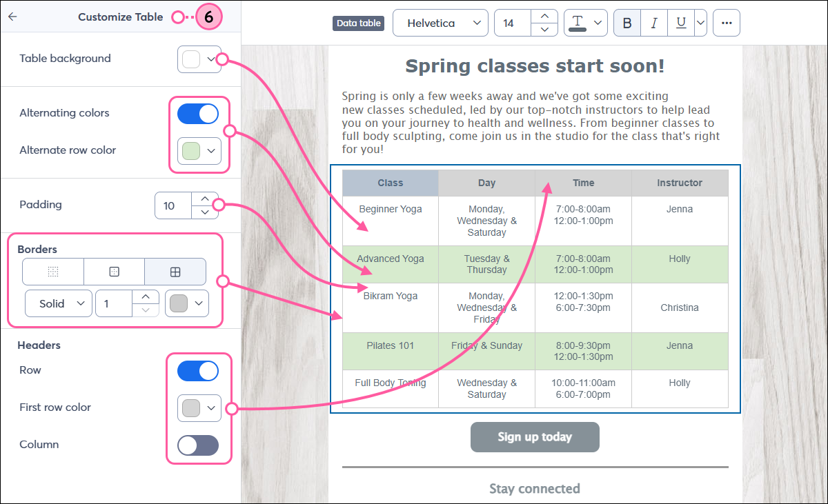The image size is (828, 504).
Task: Click the Padding value field
Action: 173,205
